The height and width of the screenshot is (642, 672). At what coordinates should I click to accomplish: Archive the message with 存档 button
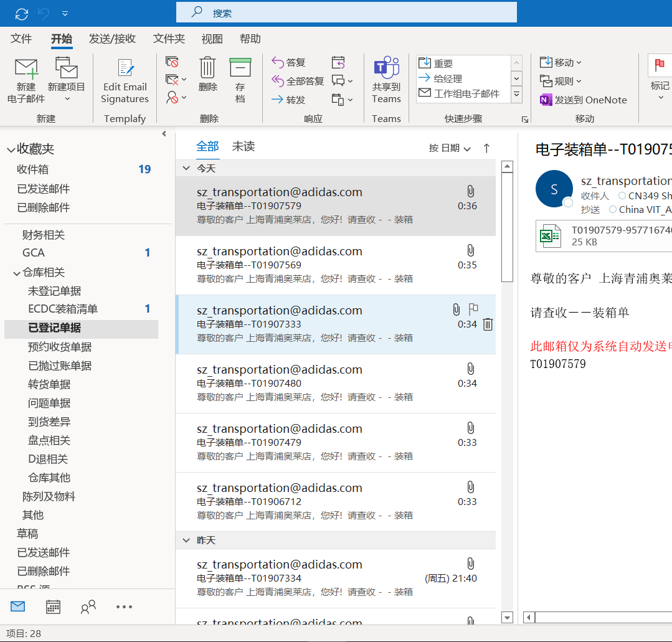click(240, 80)
